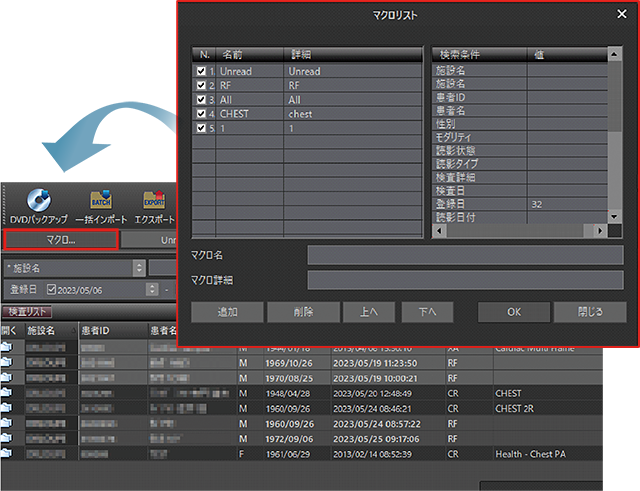
Task: Select the 検査リスト tab
Action: coord(27,313)
